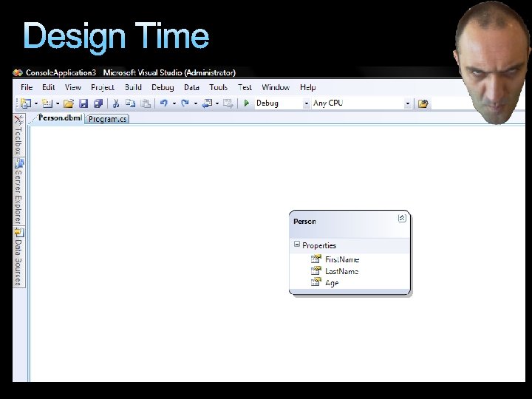Screen dimensions: 532x399
Task: Select the Properties section label
Action: pos(319,245)
